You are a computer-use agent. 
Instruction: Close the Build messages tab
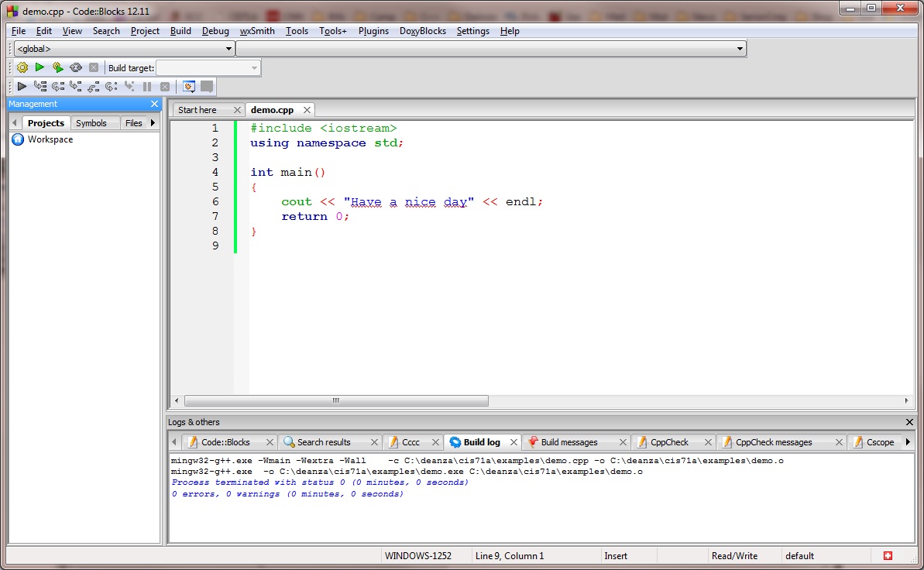[623, 442]
